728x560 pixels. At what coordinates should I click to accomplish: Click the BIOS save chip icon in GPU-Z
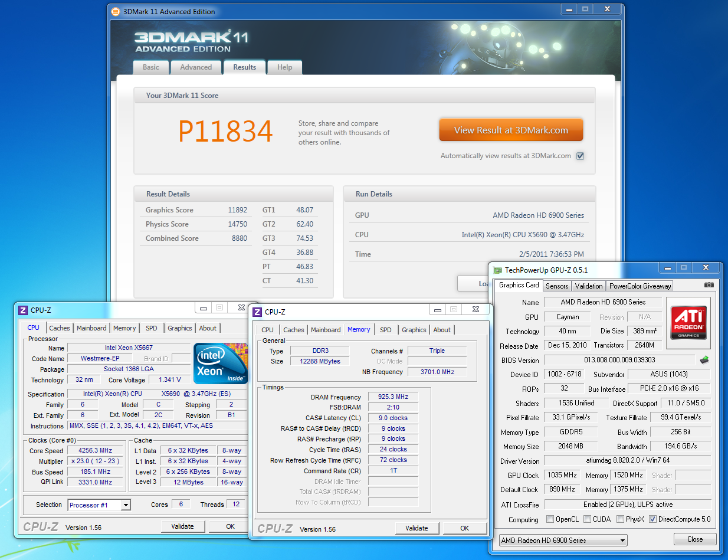pos(704,359)
